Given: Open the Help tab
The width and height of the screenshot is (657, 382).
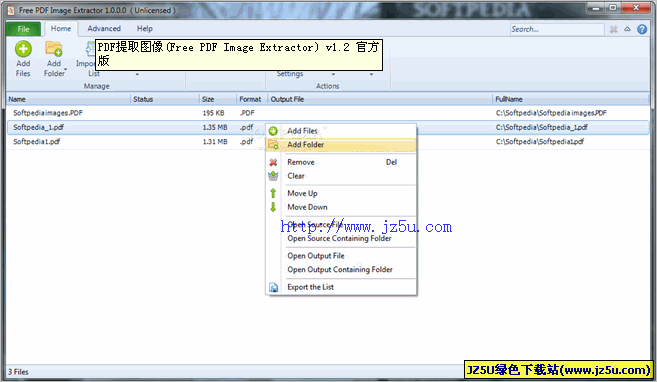Looking at the screenshot, I should 145,28.
